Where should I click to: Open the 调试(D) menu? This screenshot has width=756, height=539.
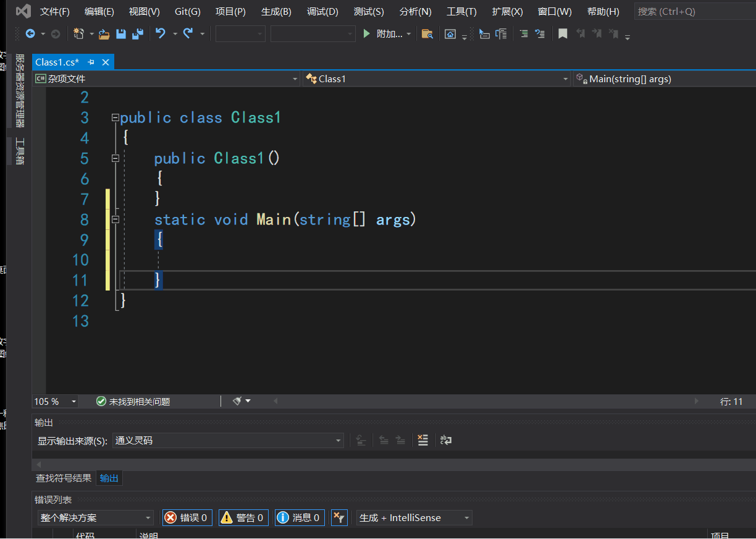pos(322,11)
